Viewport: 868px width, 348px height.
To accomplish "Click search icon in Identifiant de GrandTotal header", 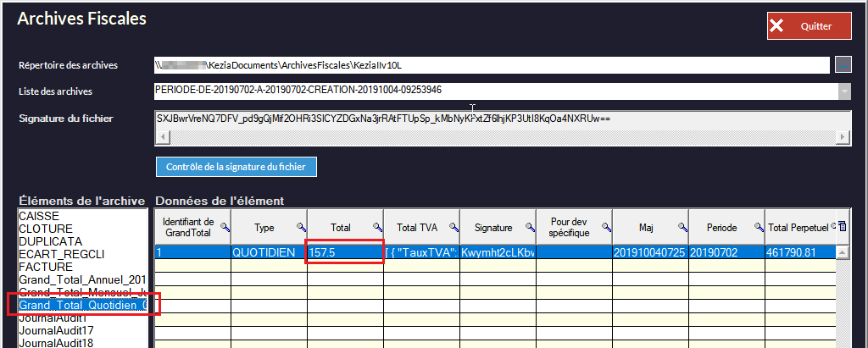I will (x=225, y=227).
